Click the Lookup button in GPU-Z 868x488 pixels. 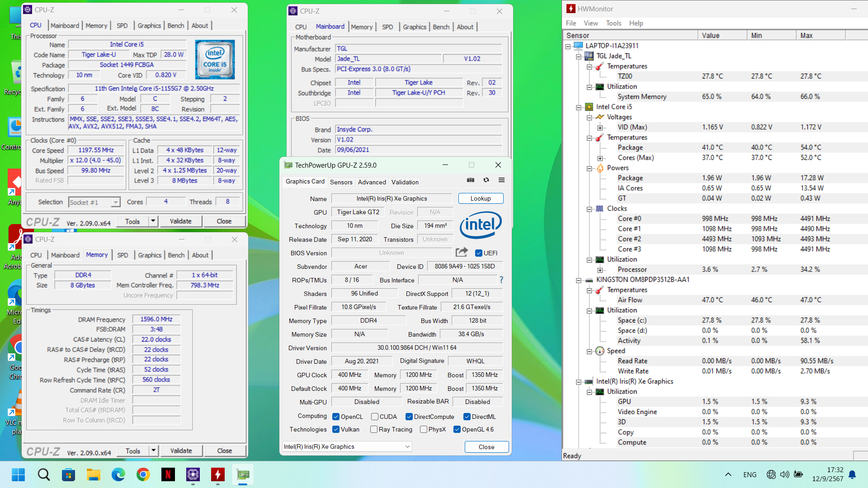click(481, 198)
